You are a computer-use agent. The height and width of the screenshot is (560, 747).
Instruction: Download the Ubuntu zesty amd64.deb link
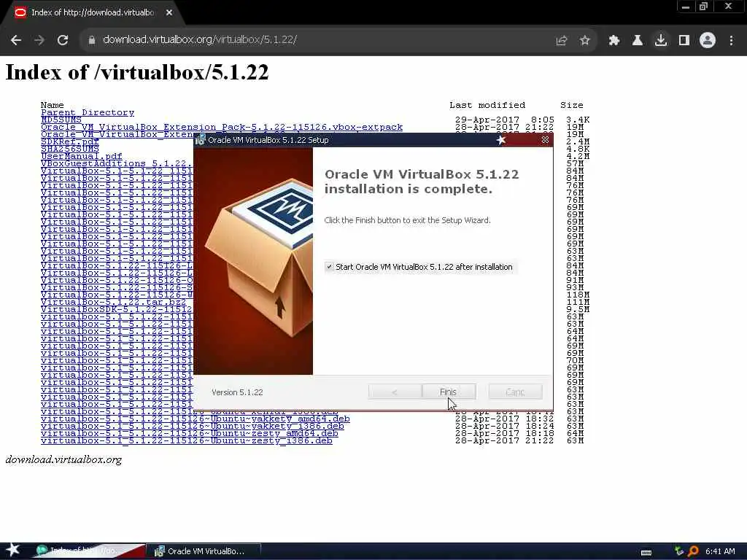190,433
